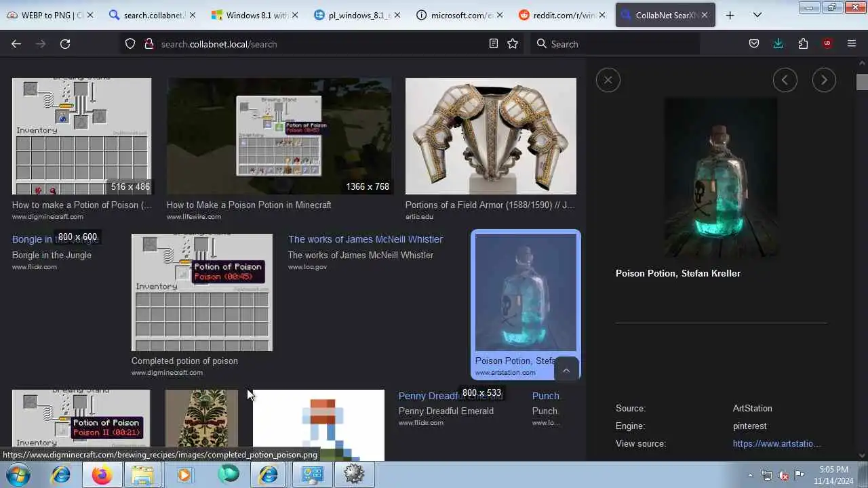This screenshot has height=488, width=868.
Task: List all tabs dropdown arrow
Action: pyautogui.click(x=757, y=15)
